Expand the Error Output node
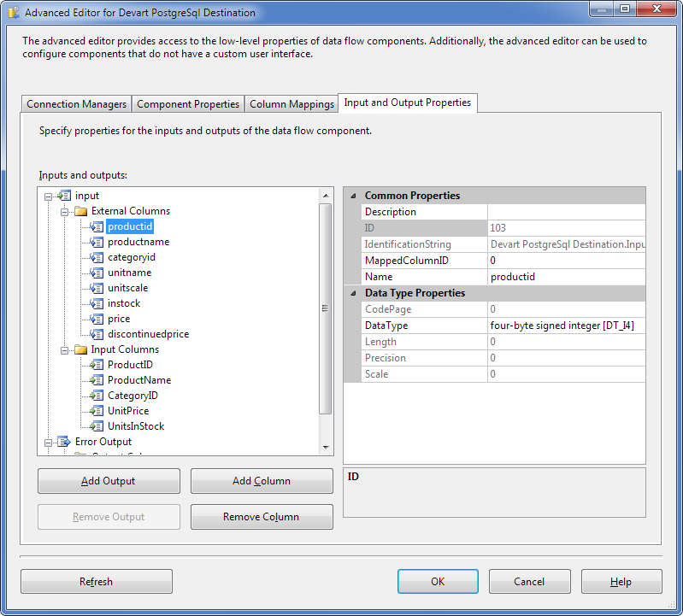 click(49, 443)
